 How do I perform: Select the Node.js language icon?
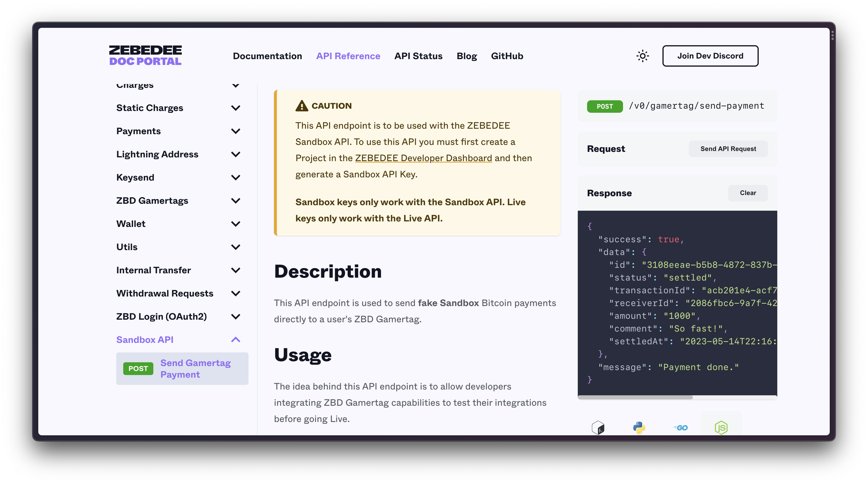[x=721, y=428]
